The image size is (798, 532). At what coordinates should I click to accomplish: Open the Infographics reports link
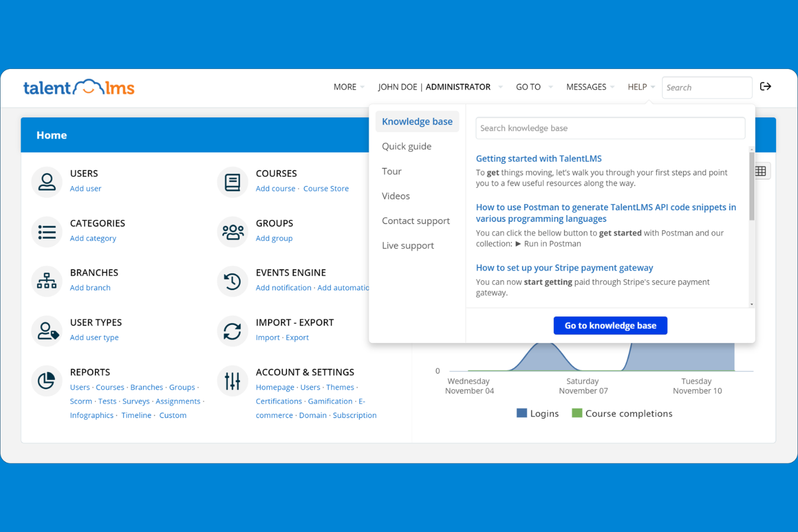(x=92, y=415)
